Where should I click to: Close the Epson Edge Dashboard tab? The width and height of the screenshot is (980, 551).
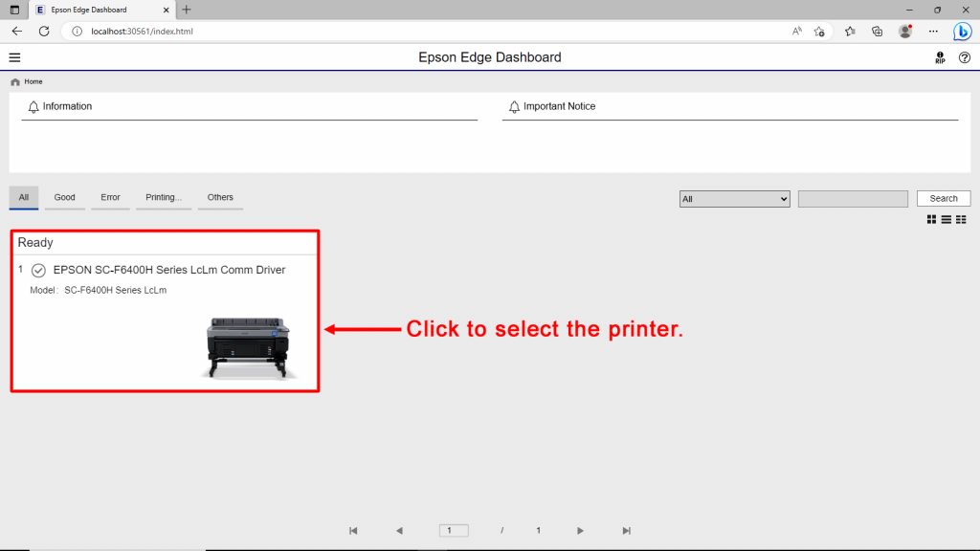[166, 10]
